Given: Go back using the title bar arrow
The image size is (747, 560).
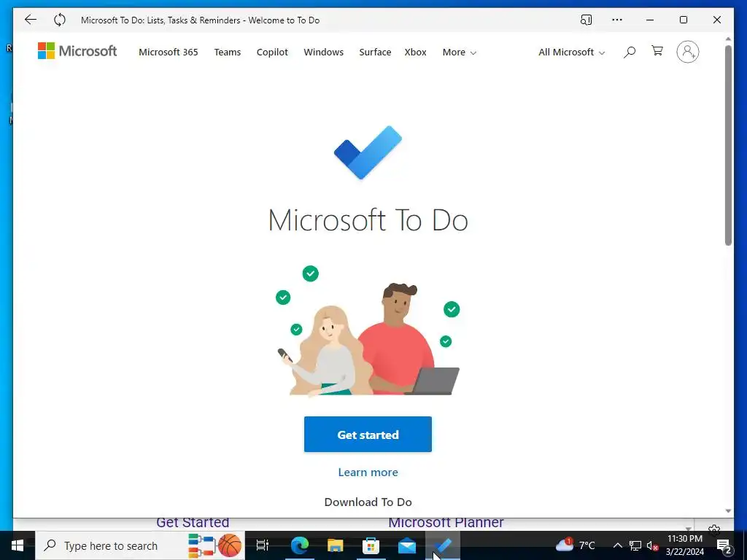Looking at the screenshot, I should (31, 20).
